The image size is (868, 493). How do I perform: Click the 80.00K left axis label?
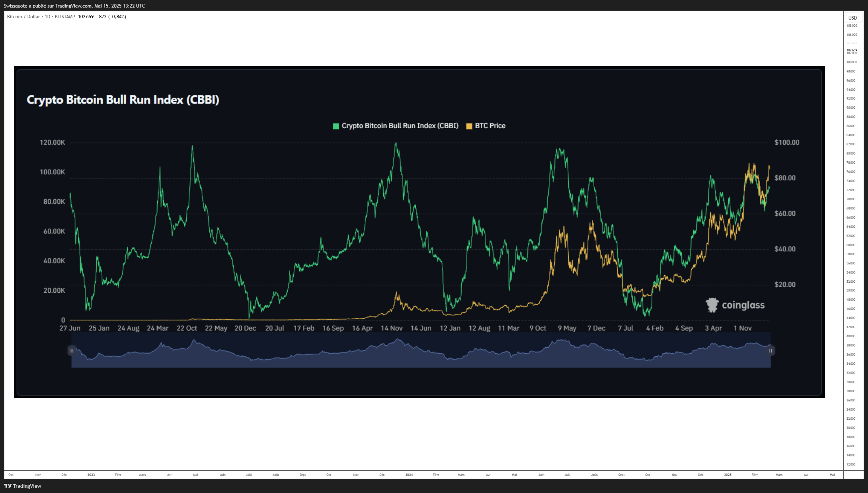(54, 202)
